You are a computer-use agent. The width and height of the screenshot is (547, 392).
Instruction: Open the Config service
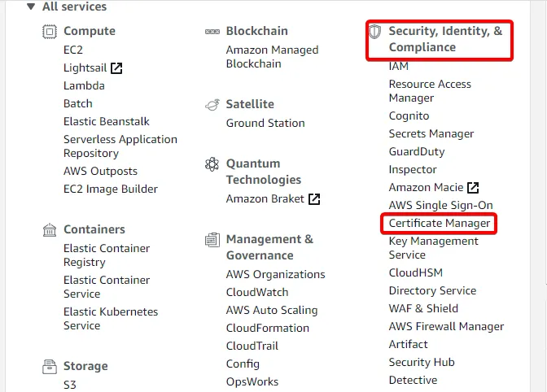(243, 364)
